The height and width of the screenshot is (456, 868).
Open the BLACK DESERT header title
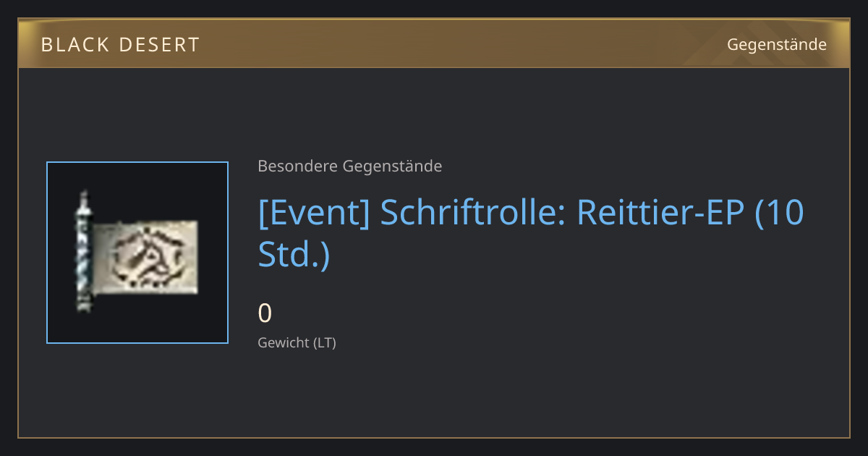click(x=120, y=45)
